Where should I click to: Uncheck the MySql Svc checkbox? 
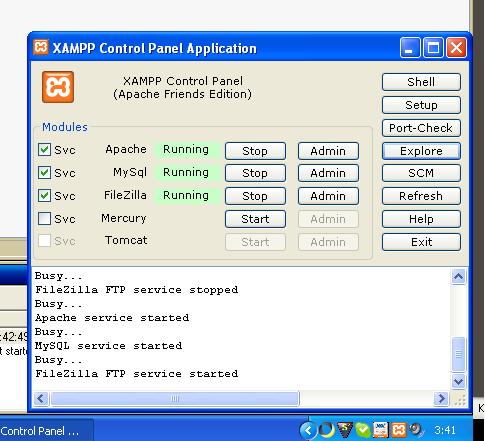(44, 173)
